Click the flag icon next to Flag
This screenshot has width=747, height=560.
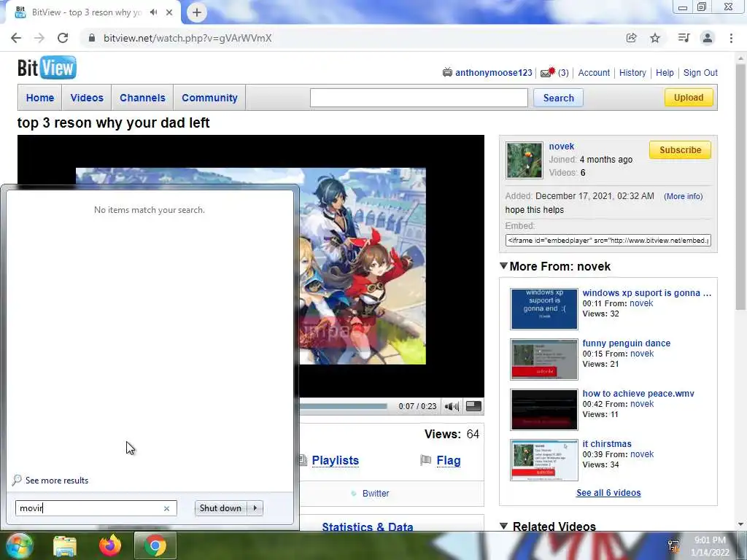click(x=425, y=460)
